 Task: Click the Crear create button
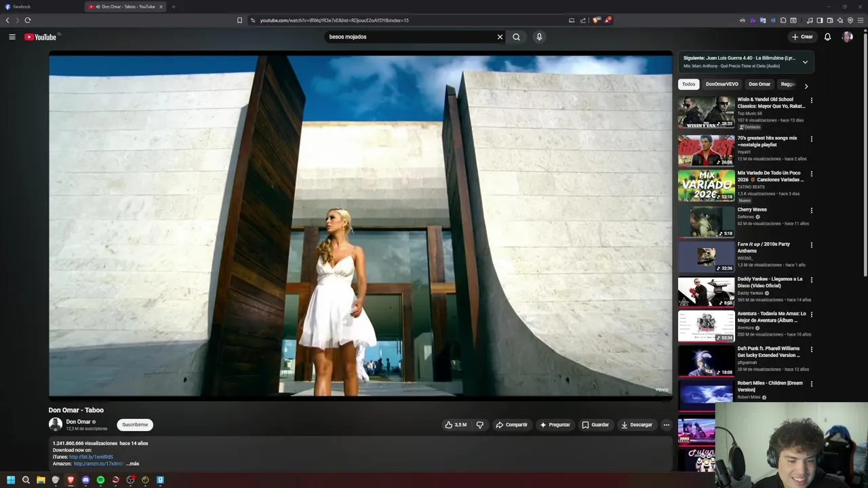[802, 37]
